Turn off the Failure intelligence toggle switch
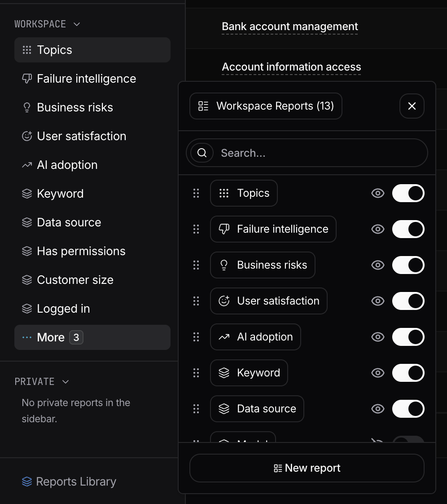The image size is (447, 504). coord(408,229)
